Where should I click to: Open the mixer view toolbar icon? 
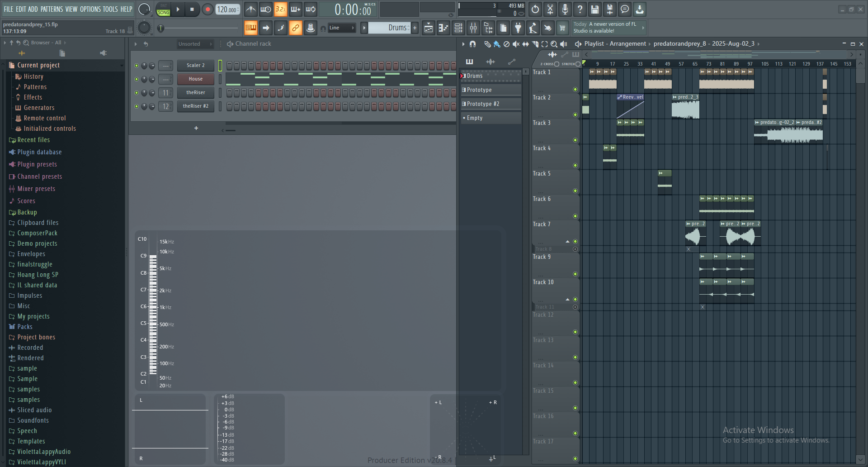pyautogui.click(x=473, y=28)
